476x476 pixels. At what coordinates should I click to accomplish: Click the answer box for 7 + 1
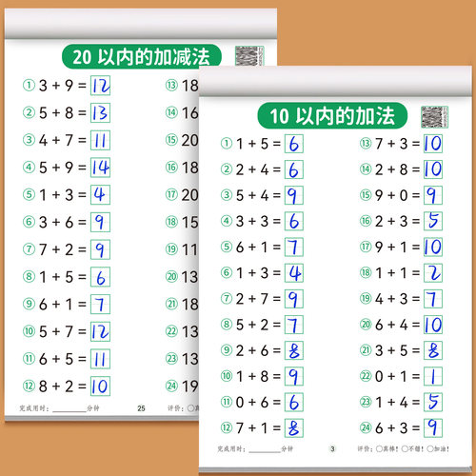pyautogui.click(x=294, y=428)
